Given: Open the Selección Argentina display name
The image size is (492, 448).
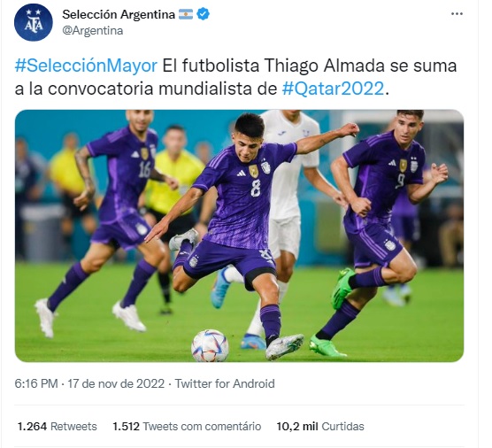Looking at the screenshot, I should (x=119, y=14).
